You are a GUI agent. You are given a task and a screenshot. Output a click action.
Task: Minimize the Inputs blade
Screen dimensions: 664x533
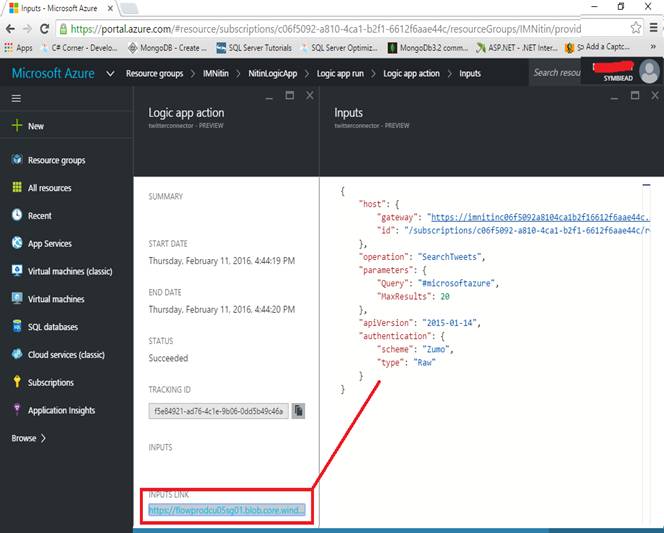pyautogui.click(x=614, y=97)
